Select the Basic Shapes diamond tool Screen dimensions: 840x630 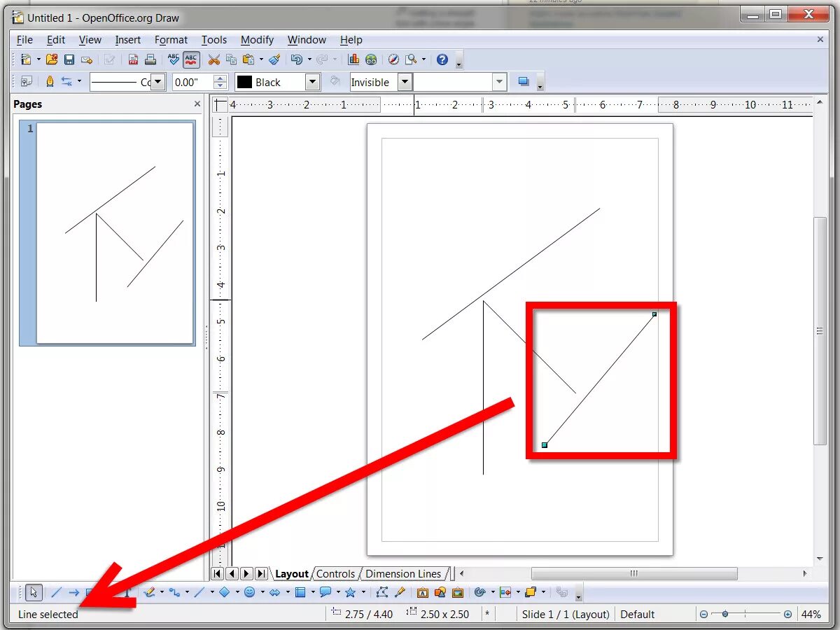coord(225,592)
